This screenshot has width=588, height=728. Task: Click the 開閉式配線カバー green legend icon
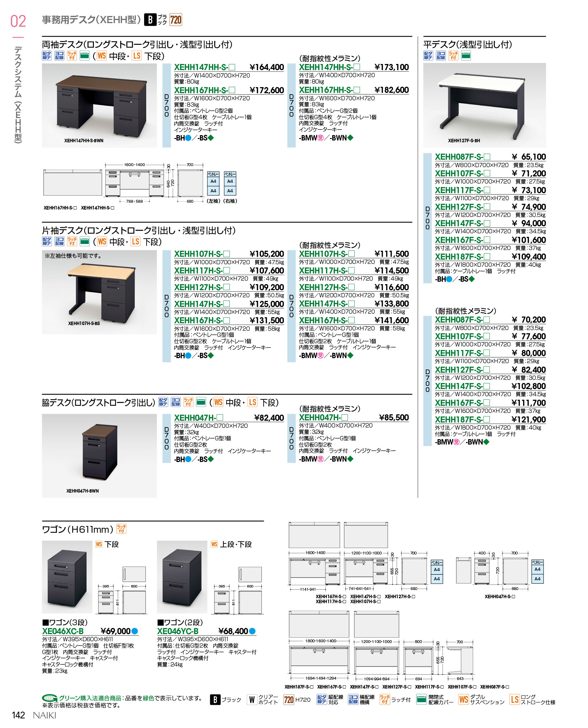[421, 700]
